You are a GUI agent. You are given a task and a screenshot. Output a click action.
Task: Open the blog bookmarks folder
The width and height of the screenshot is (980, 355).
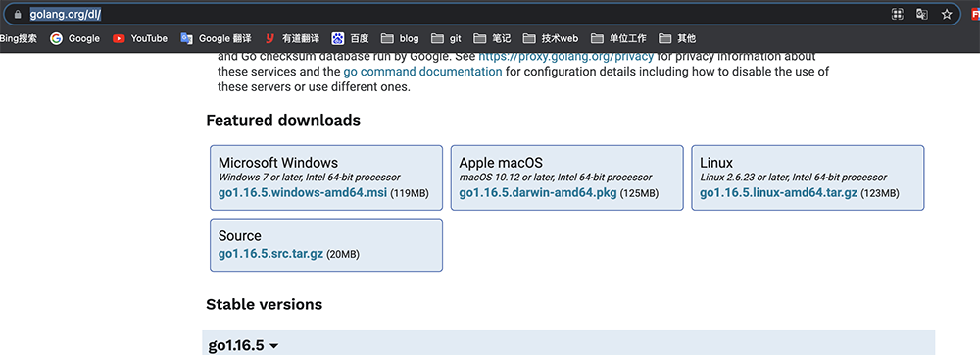coord(400,39)
